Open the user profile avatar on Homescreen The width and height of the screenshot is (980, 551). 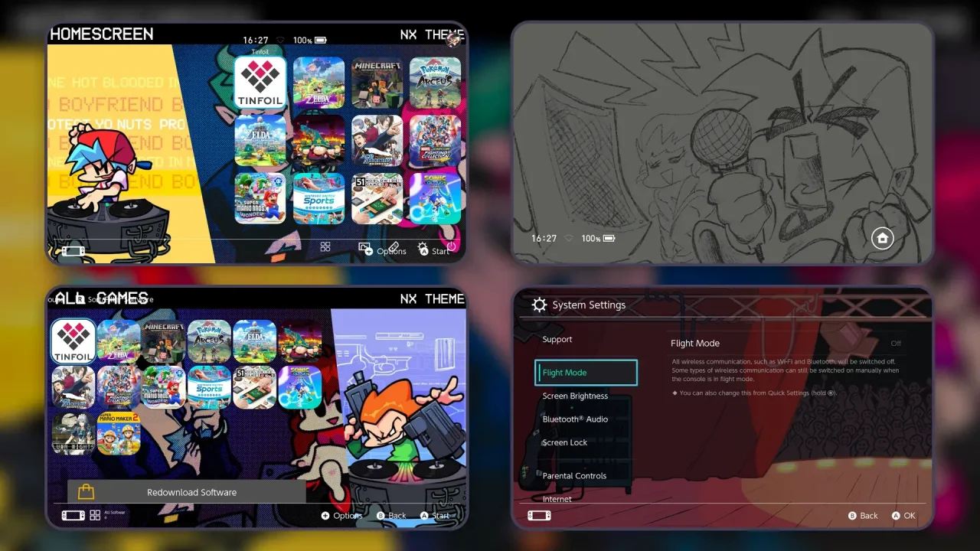pyautogui.click(x=454, y=38)
